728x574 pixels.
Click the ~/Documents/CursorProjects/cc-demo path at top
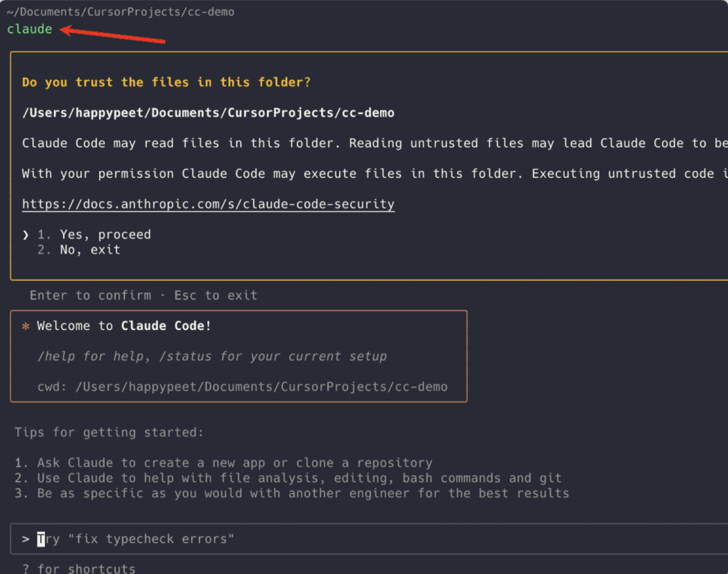120,12
